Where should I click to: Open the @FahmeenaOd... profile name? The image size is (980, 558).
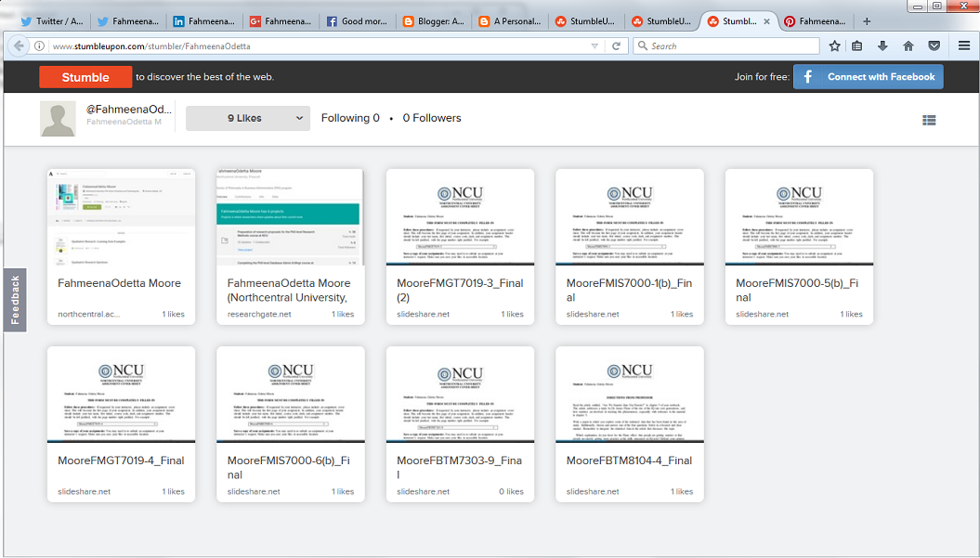tap(129, 109)
